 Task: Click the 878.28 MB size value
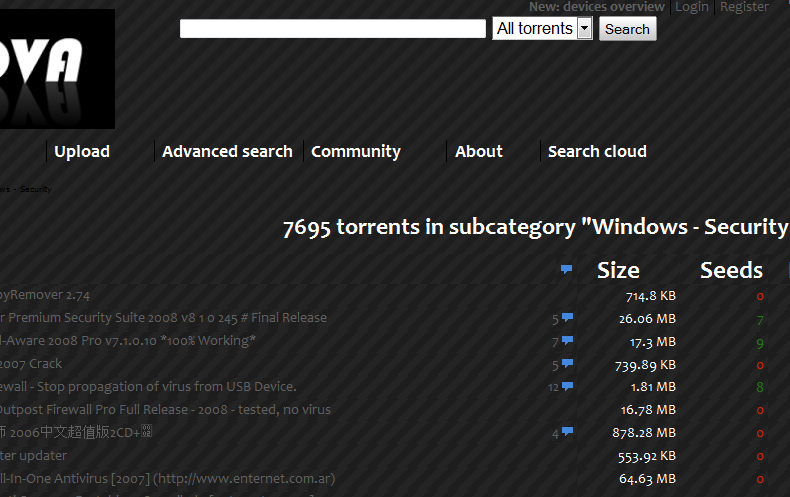coord(644,433)
